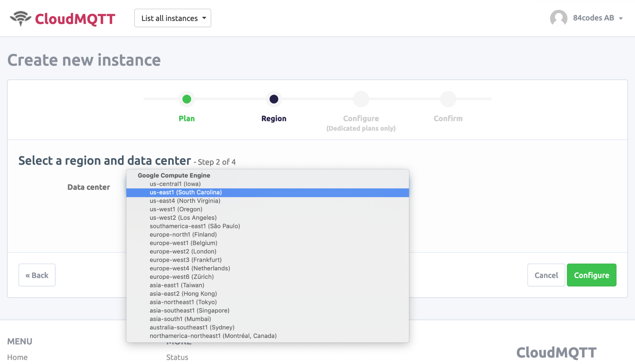
Task: Choose australia-southeast1 (Sydney)
Action: coord(267,327)
